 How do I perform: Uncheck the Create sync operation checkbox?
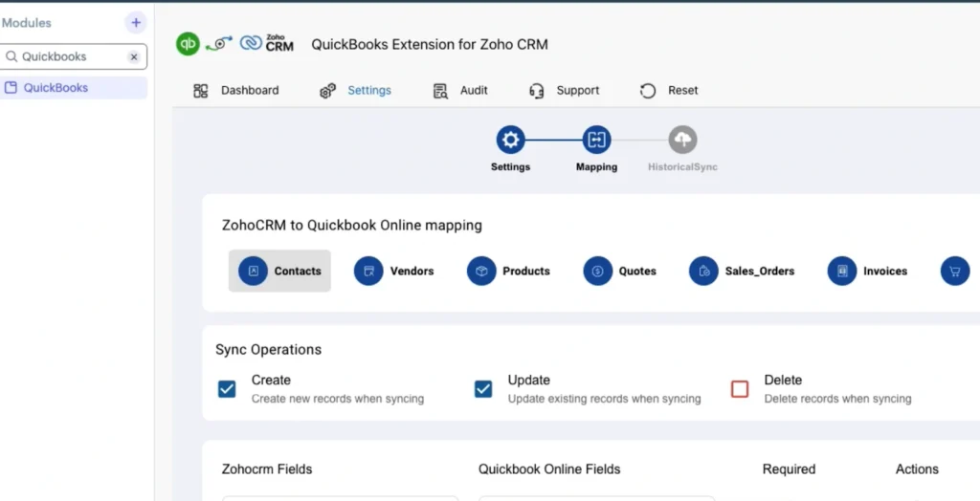point(227,389)
